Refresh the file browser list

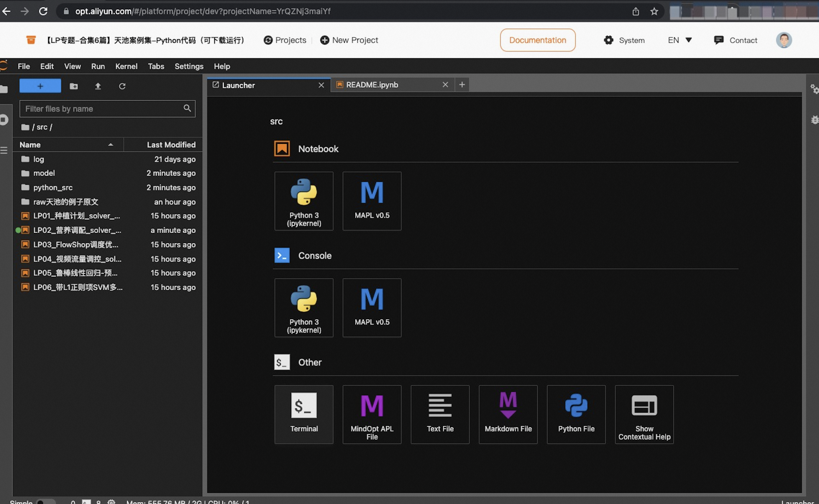(x=122, y=86)
